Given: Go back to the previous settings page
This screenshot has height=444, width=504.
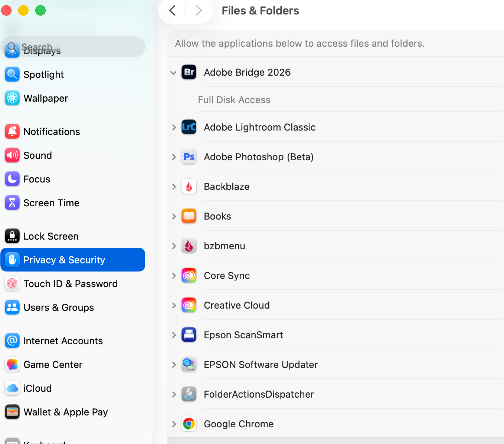Looking at the screenshot, I should tap(173, 10).
